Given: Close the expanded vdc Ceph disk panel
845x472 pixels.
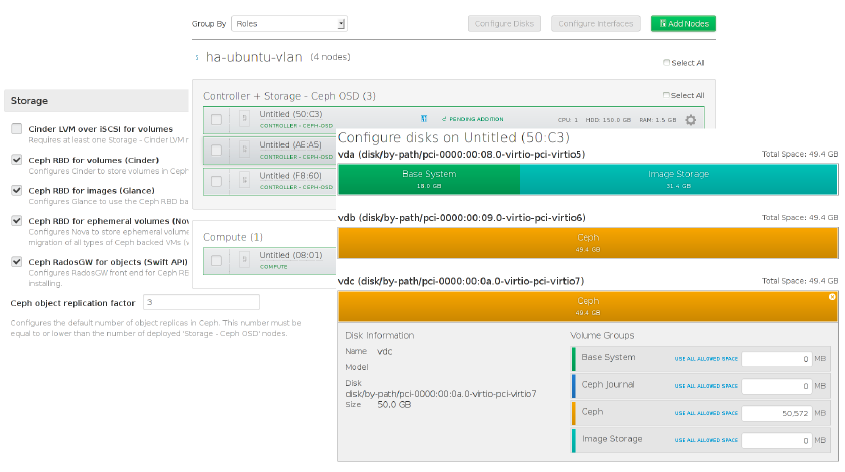Looking at the screenshot, I should pyautogui.click(x=832, y=297).
